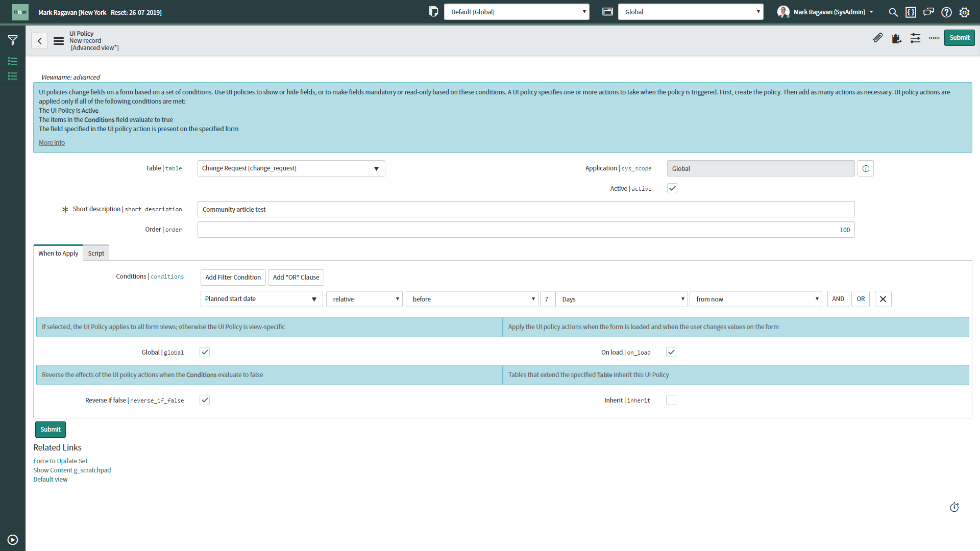980x551 pixels.
Task: Open the Personalize Form sliders icon
Action: (x=915, y=38)
